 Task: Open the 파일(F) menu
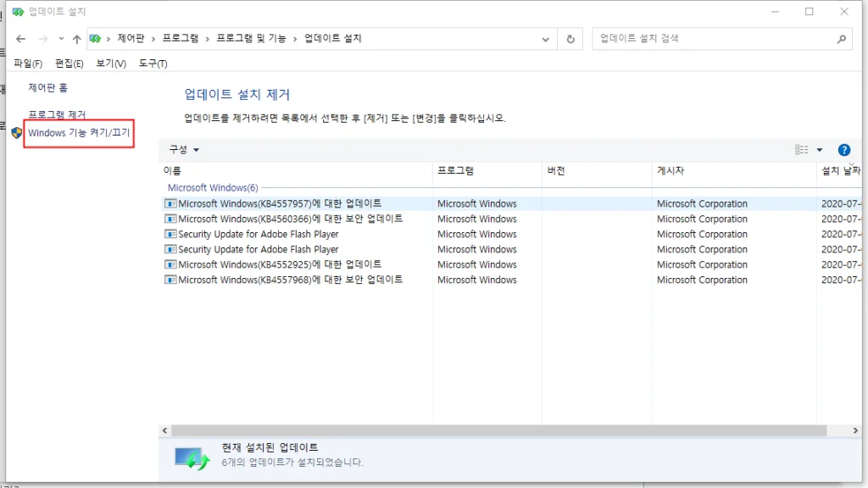[28, 64]
